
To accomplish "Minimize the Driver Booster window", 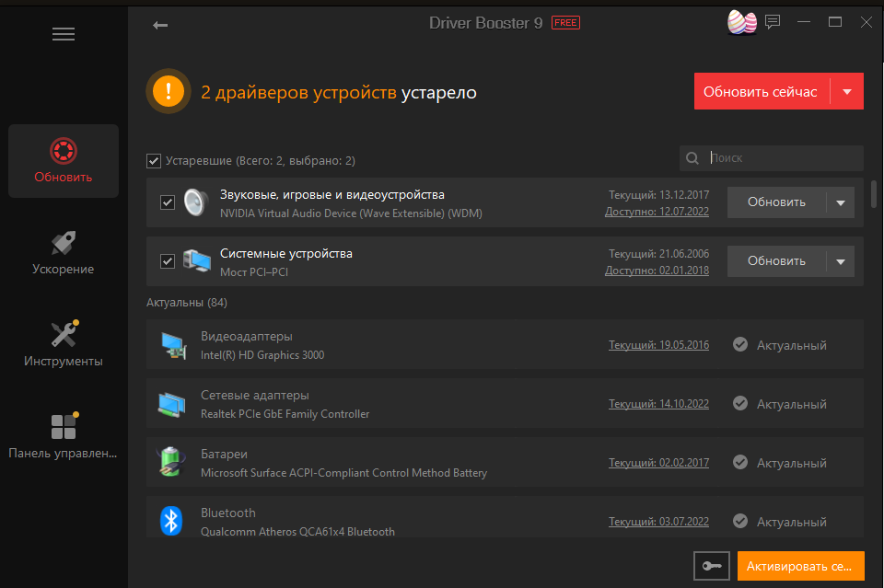I will (804, 22).
